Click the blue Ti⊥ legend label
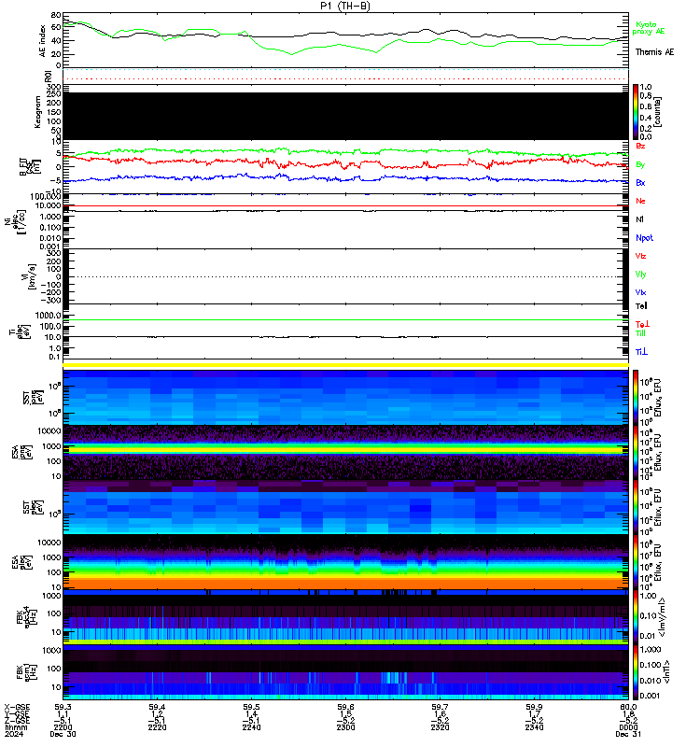 tap(641, 352)
